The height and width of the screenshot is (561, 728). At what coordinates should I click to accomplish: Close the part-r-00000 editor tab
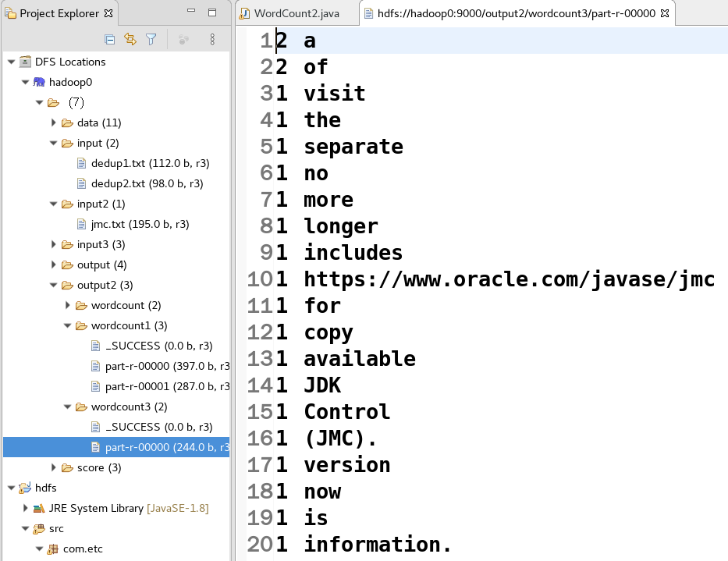coord(665,13)
